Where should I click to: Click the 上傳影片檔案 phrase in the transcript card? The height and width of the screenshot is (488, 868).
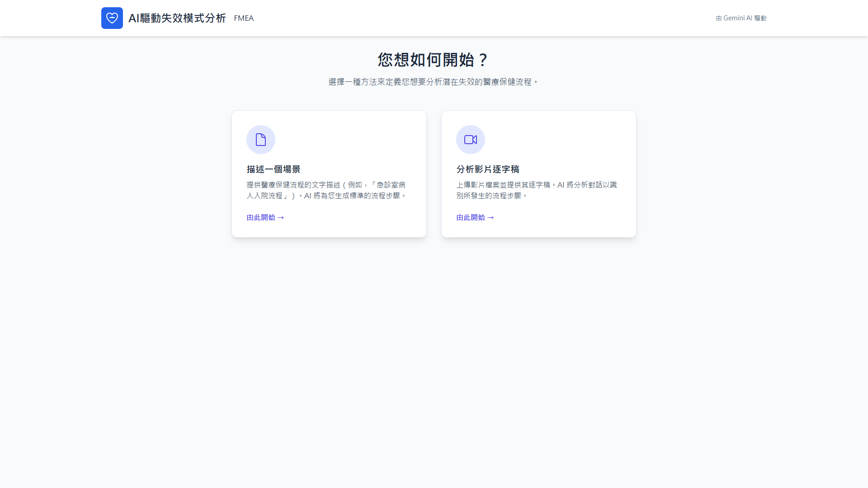(x=478, y=185)
